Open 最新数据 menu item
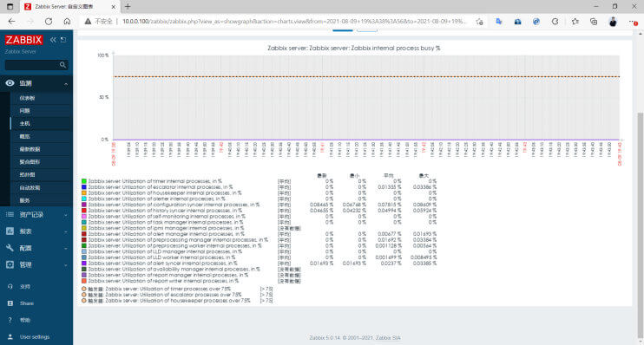644x345 pixels. point(30,149)
